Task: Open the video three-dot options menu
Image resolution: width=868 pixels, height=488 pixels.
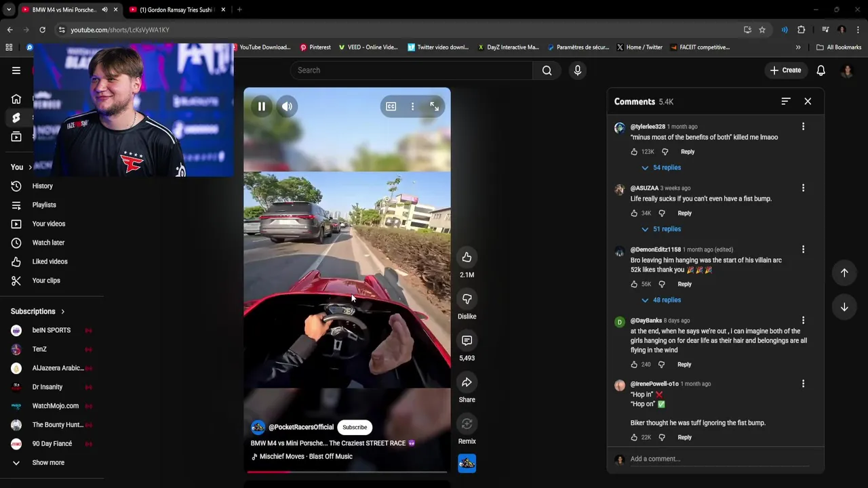Action: pos(412,106)
